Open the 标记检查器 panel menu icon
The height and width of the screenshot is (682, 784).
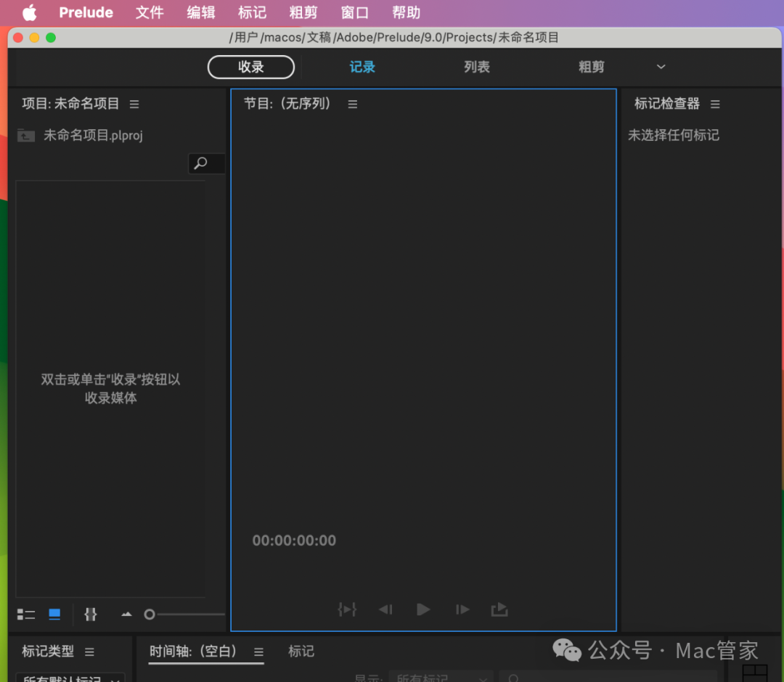(x=714, y=104)
